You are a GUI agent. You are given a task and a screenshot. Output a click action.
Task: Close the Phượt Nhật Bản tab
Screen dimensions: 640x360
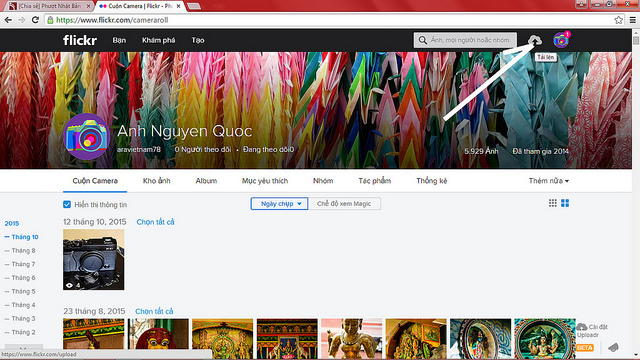pos(88,6)
